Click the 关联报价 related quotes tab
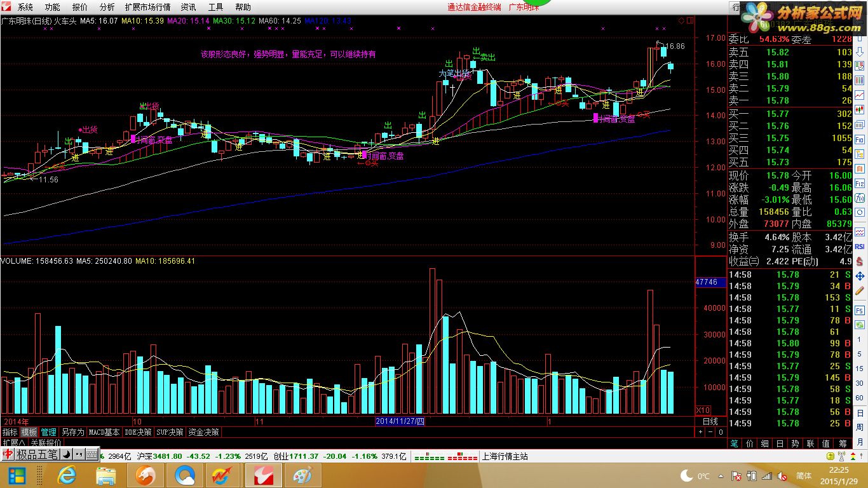 (x=46, y=443)
